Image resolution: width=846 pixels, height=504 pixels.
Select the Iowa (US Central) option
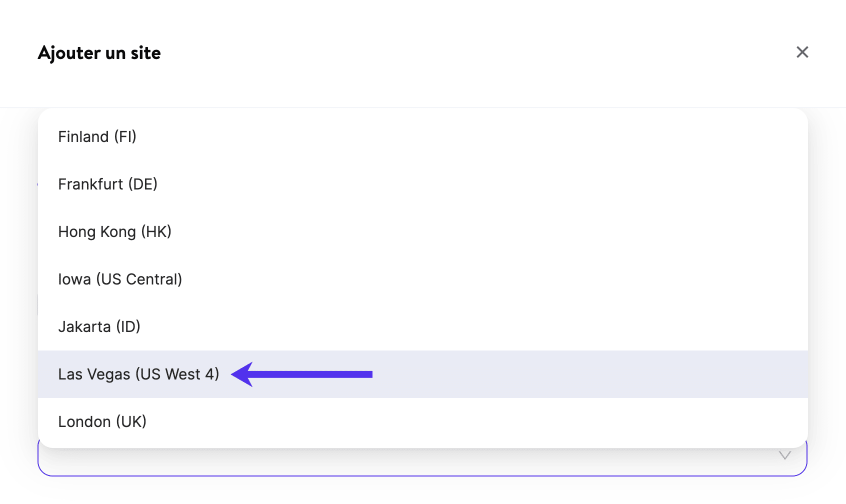coord(120,279)
